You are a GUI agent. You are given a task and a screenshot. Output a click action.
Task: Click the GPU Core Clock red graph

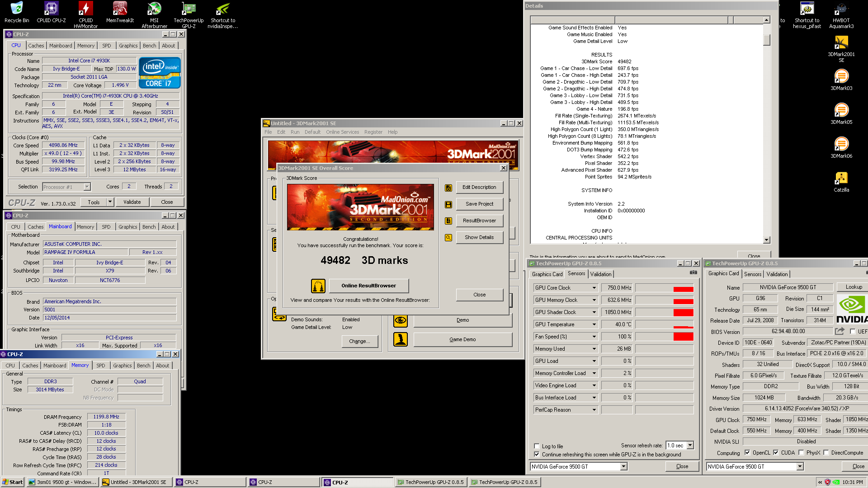[x=683, y=289]
